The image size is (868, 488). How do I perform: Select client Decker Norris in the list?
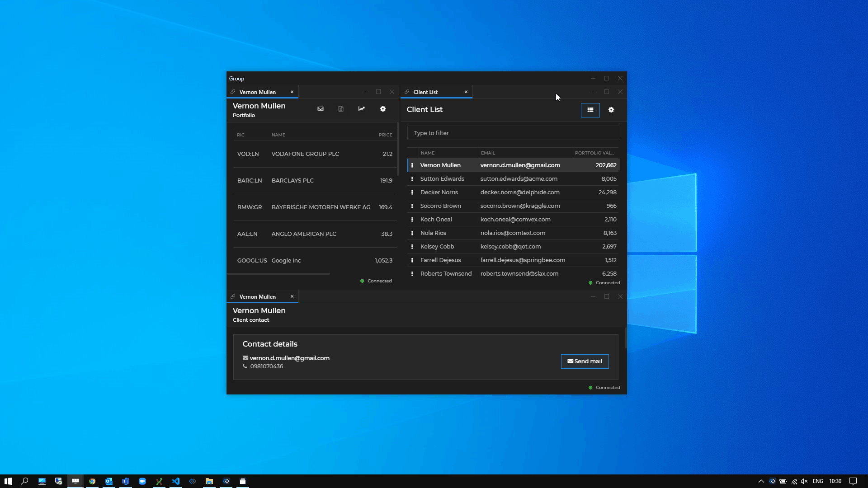439,192
